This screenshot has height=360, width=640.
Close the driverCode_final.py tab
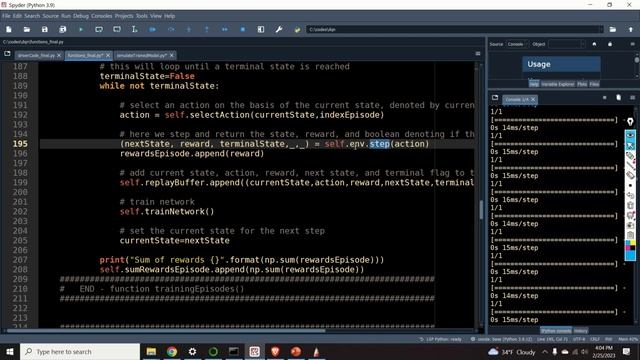click(59, 55)
